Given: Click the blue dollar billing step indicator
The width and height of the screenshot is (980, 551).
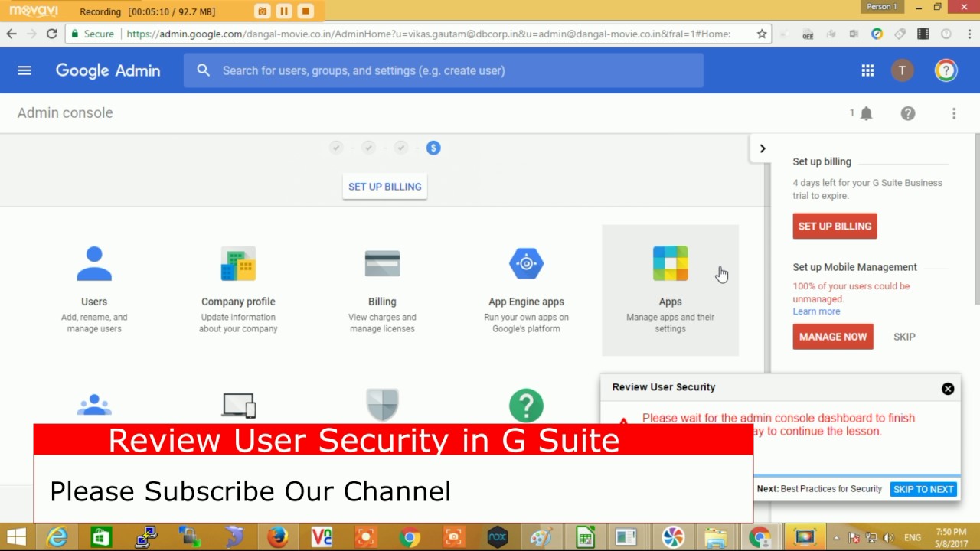Looking at the screenshot, I should tap(433, 148).
